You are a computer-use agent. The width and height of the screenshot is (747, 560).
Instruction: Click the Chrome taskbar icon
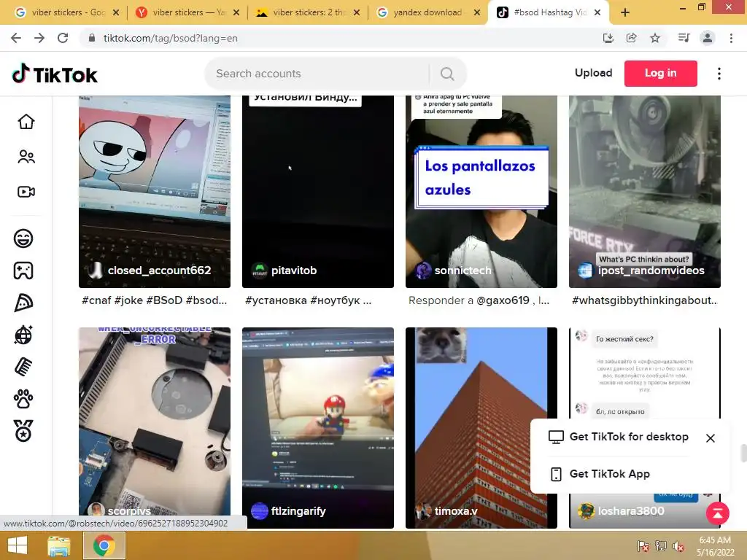tap(104, 545)
